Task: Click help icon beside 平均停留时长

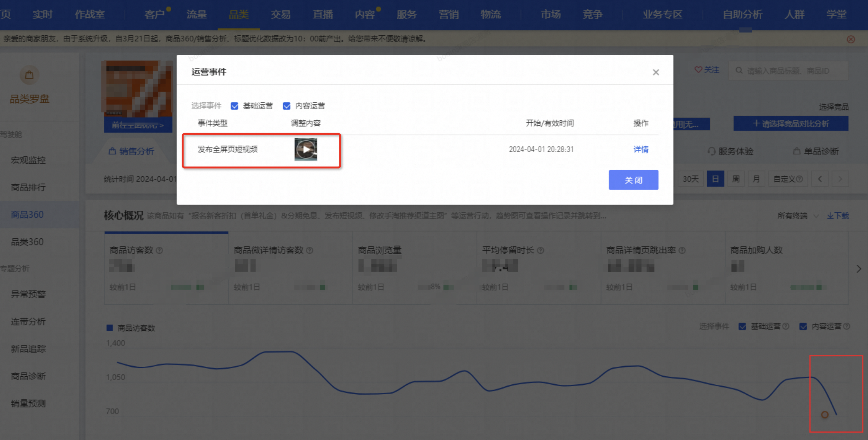Action: [x=540, y=250]
